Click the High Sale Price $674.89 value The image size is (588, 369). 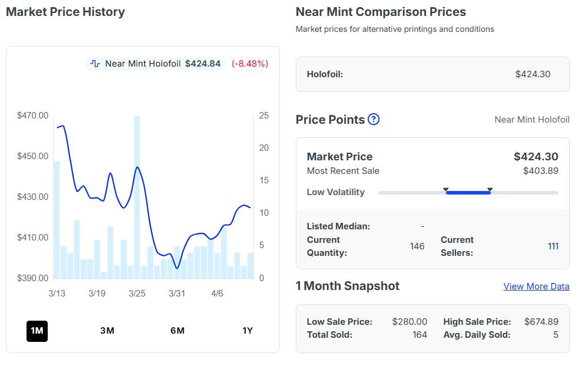coord(541,322)
